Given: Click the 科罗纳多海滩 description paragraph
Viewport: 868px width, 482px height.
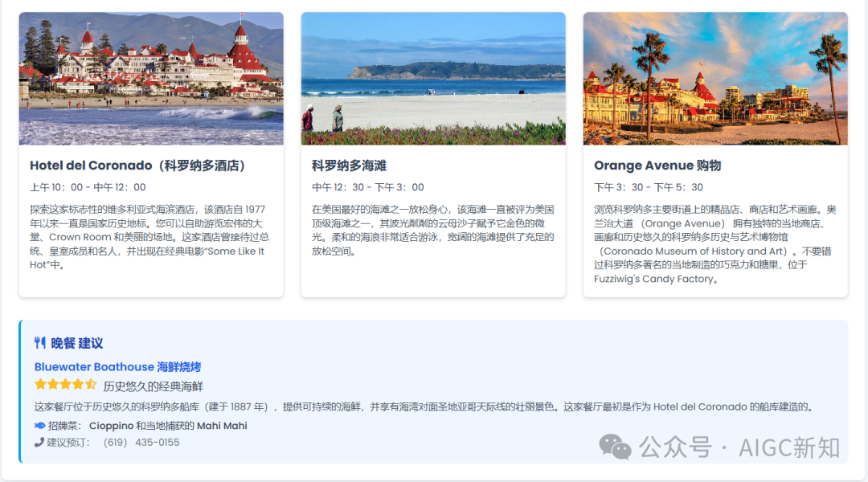Looking at the screenshot, I should (x=433, y=231).
